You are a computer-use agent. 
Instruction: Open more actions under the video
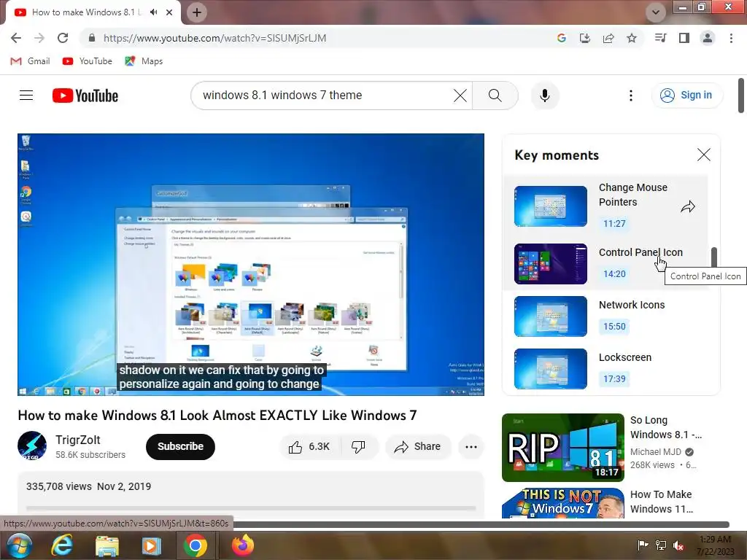(471, 447)
